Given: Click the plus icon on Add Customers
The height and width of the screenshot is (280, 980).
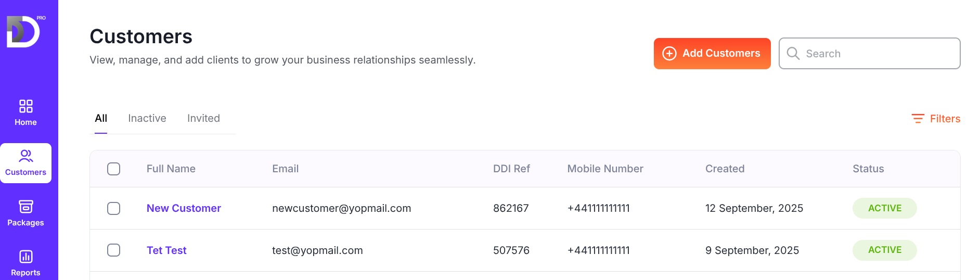Looking at the screenshot, I should point(669,54).
